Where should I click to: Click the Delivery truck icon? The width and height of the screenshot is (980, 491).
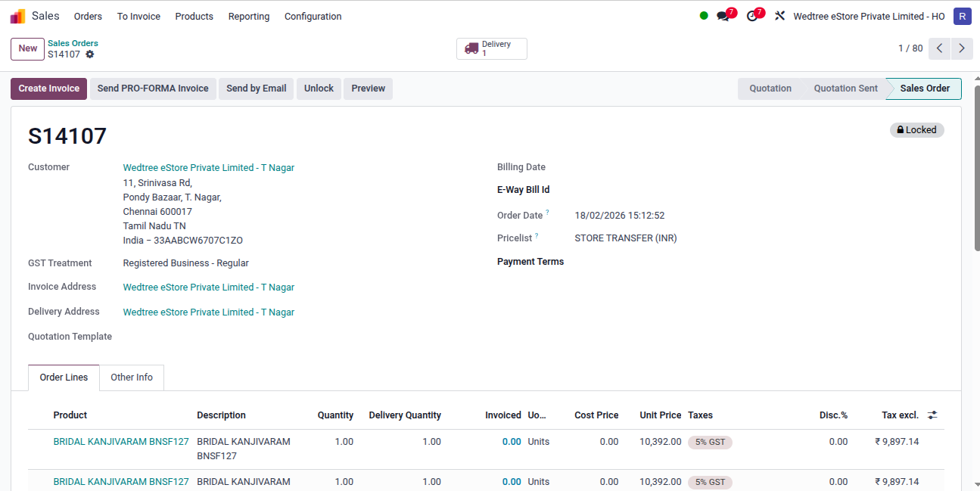pyautogui.click(x=471, y=48)
